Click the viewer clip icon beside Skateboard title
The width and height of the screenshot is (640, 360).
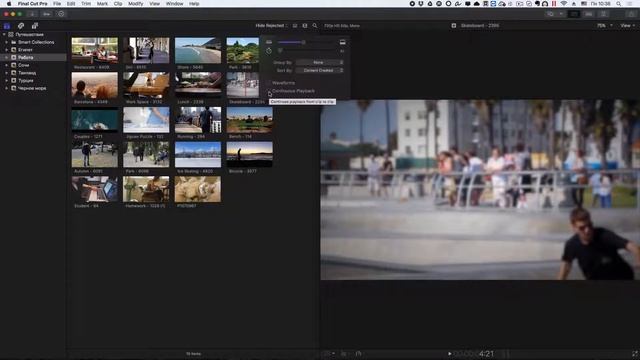point(453,26)
